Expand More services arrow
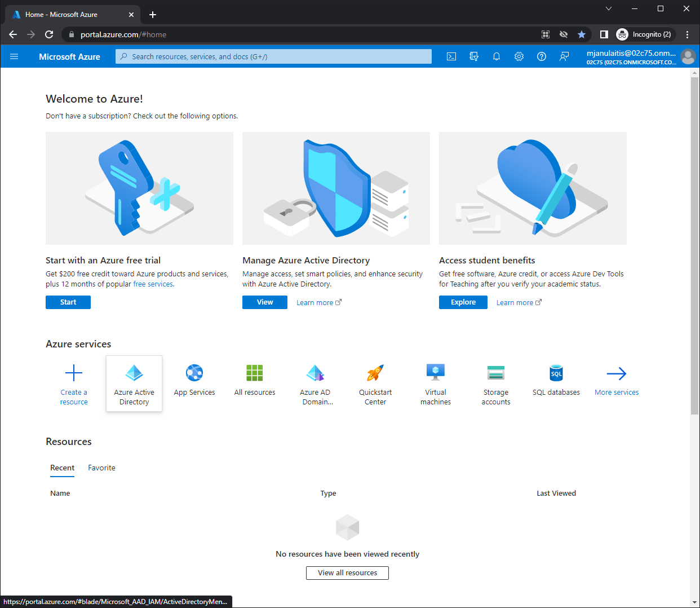 tap(616, 374)
